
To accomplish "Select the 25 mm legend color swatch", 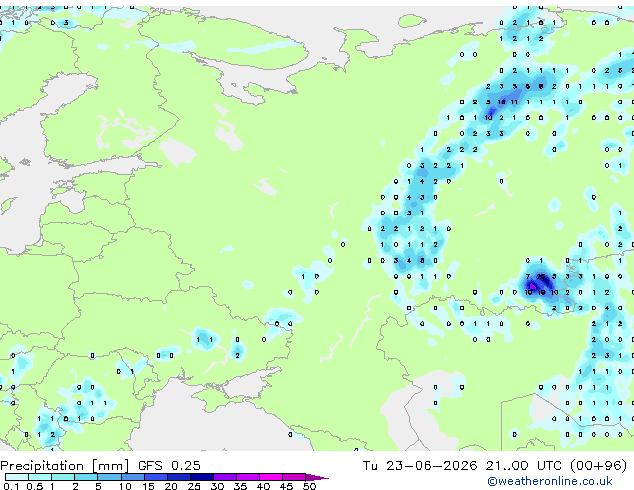I will click(202, 477).
